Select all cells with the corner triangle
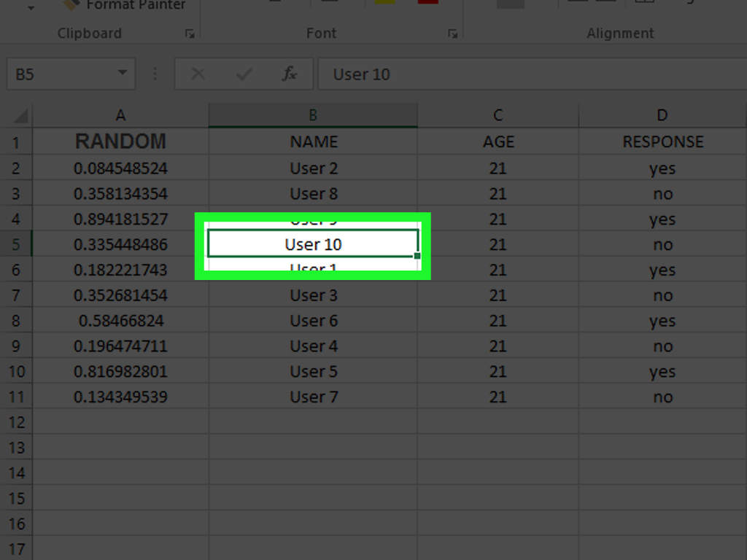Image resolution: width=747 pixels, height=560 pixels. click(18, 114)
